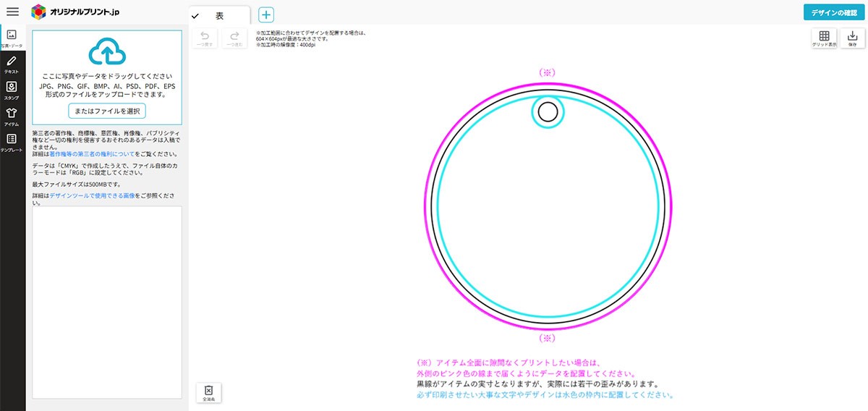Switch to the 表 tab
This screenshot has width=868, height=411.
(220, 15)
